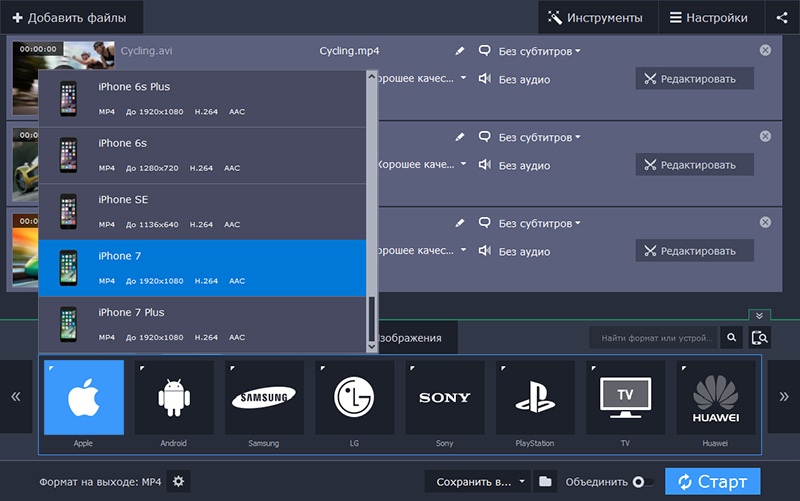800x501 pixels.
Task: Open Сохранить в... dropdown
Action: [x=478, y=482]
